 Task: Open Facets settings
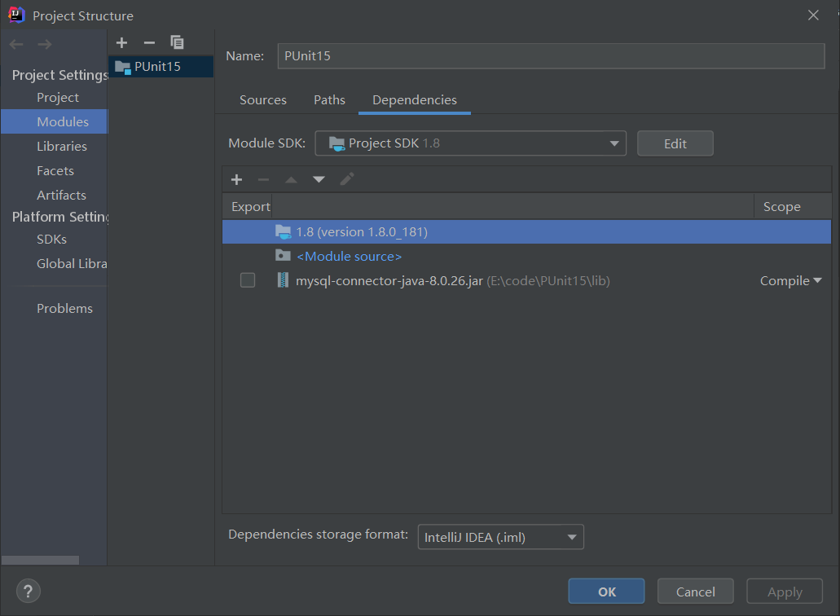tap(54, 171)
